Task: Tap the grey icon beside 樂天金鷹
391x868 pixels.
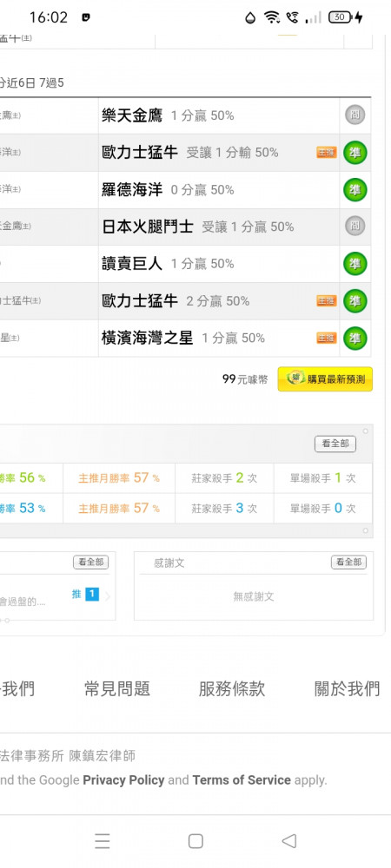Action: click(355, 115)
